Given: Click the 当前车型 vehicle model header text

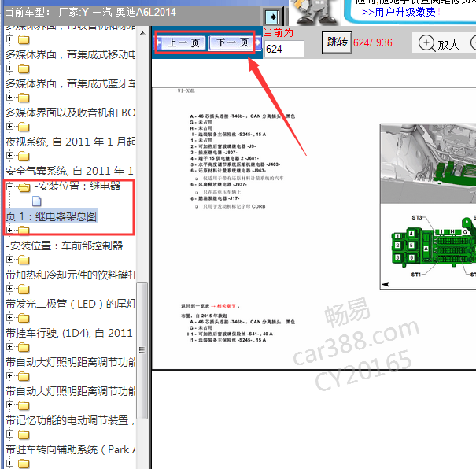Looking at the screenshot, I should pyautogui.click(x=92, y=12).
